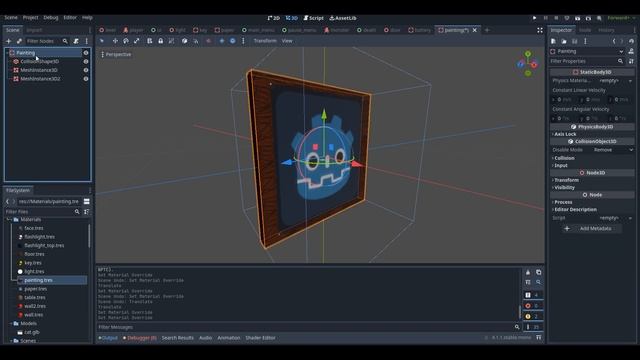
Task: Expand the Collision section in Inspector
Action: click(x=564, y=158)
